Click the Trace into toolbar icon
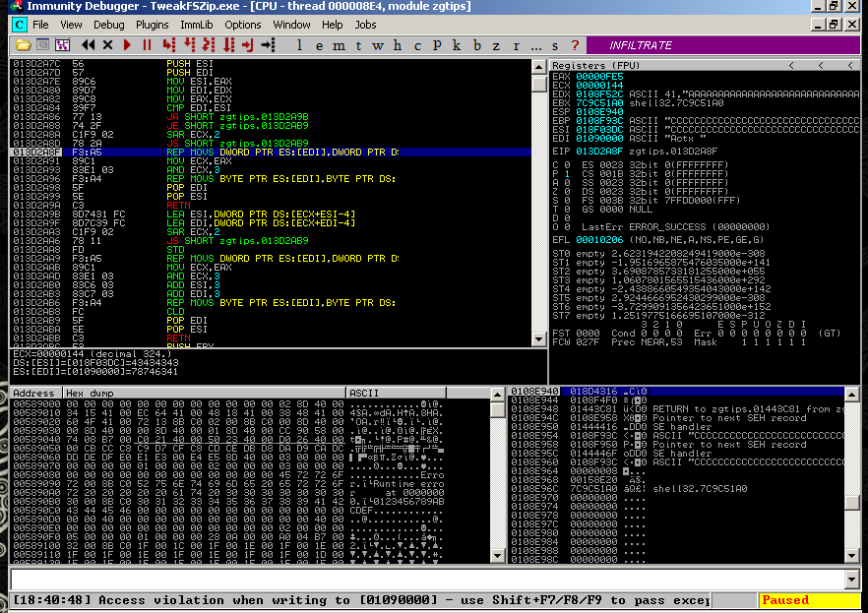 (x=209, y=45)
